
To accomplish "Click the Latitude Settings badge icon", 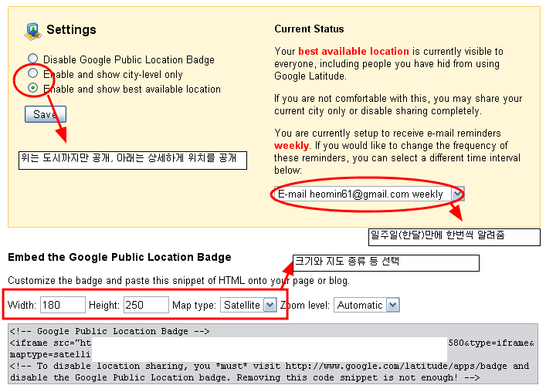I will (33, 31).
